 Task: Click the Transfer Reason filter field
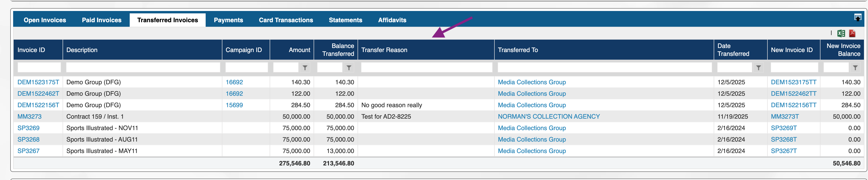coord(426,68)
